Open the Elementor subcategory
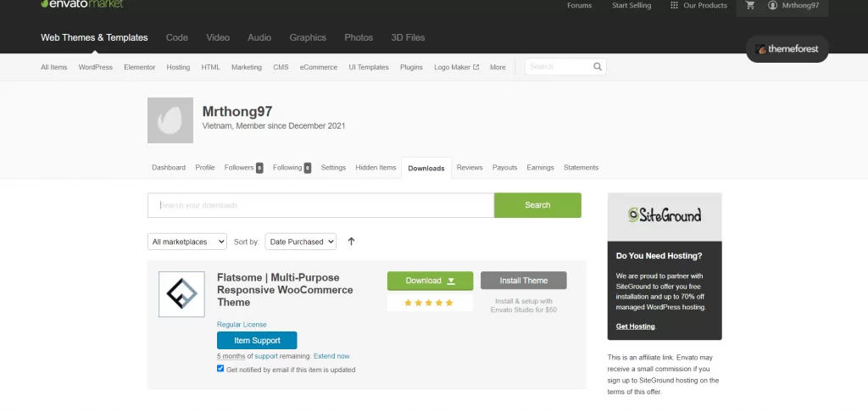Screen dimensions: 868x412 (x=140, y=67)
